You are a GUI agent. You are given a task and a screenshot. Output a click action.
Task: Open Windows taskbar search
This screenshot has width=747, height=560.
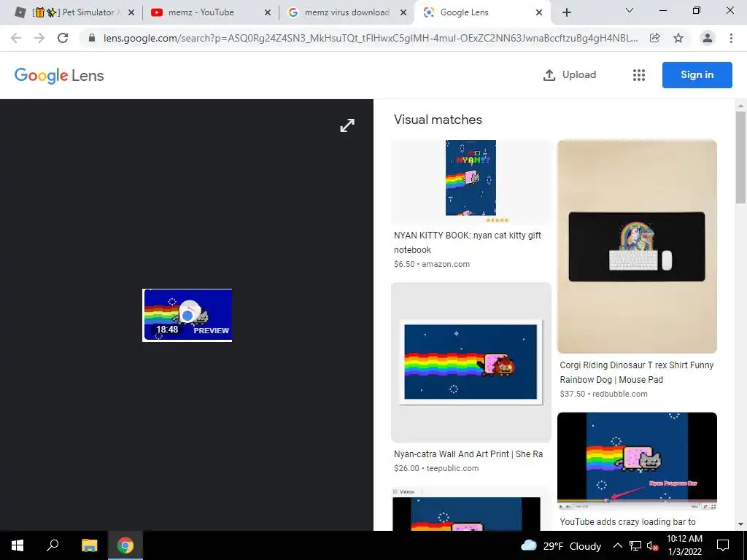(x=53, y=545)
